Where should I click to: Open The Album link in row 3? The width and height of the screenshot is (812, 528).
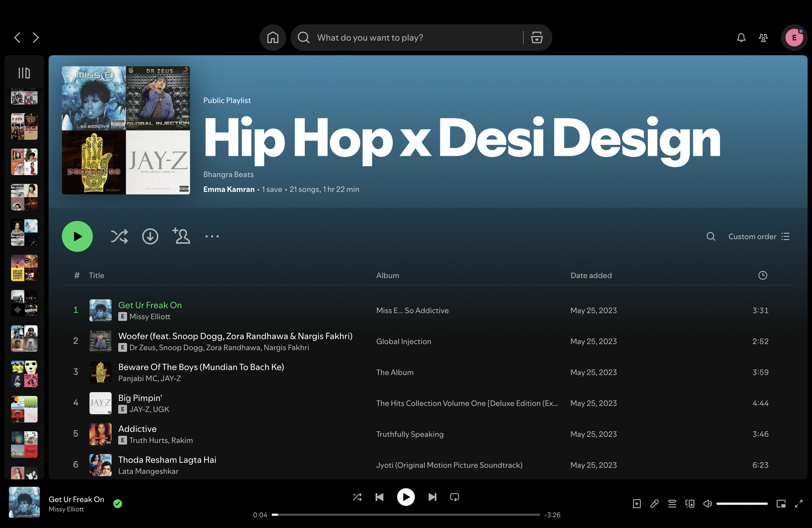(395, 372)
